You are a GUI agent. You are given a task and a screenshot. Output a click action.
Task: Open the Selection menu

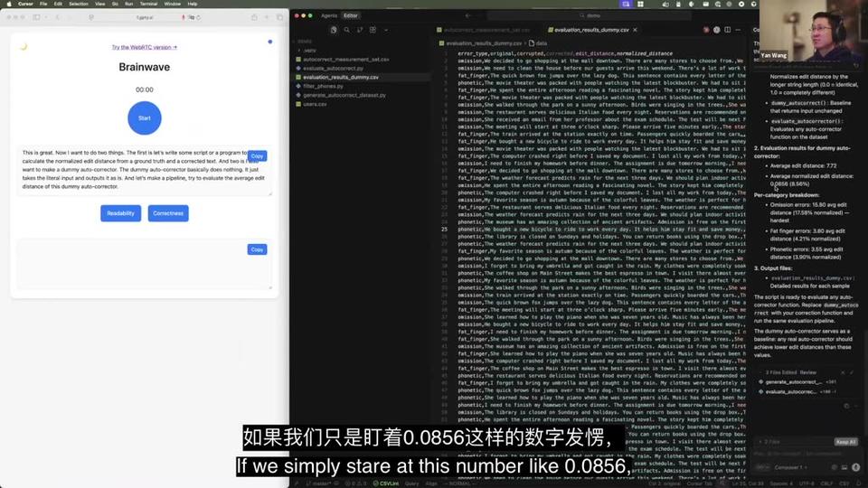coord(79,4)
